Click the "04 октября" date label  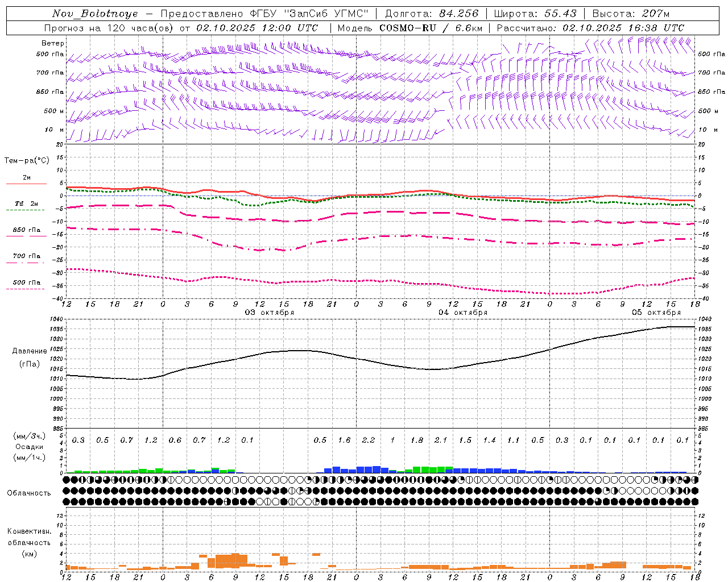pos(463,313)
